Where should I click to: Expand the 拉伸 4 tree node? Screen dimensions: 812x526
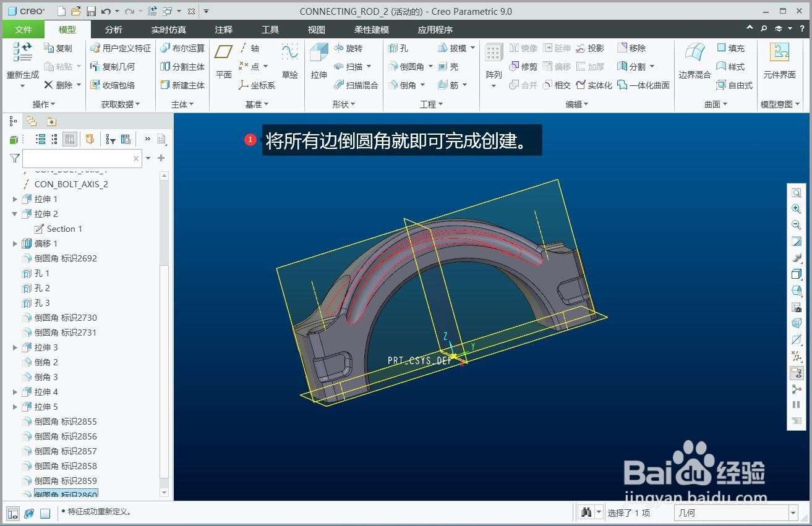[15, 392]
